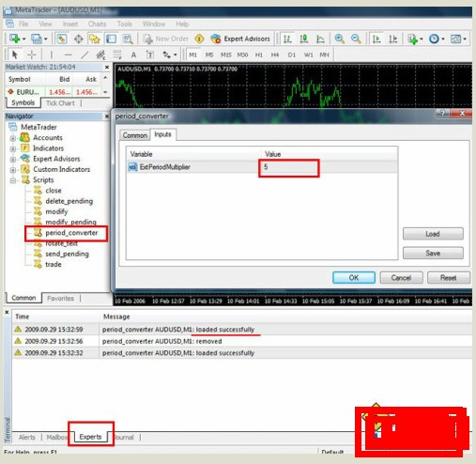Viewport: 476px width, 464px height.
Task: Select the Fibonacci retracement tool
Action: (117, 54)
